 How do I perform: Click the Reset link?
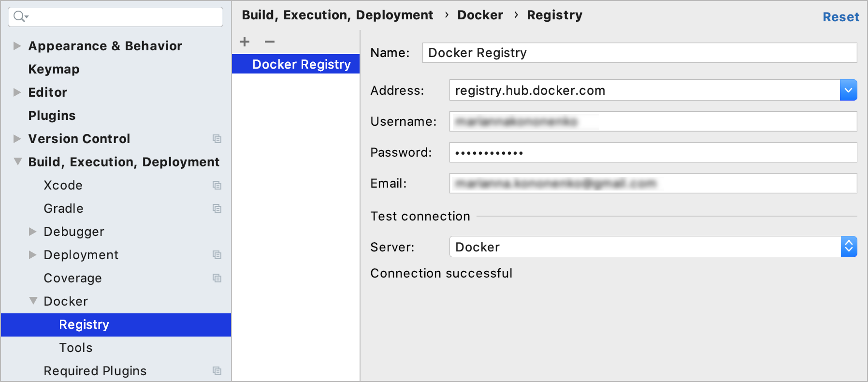pyautogui.click(x=841, y=17)
